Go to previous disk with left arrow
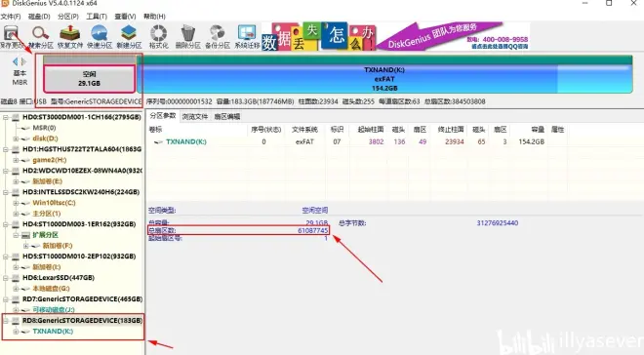 click(x=16, y=61)
